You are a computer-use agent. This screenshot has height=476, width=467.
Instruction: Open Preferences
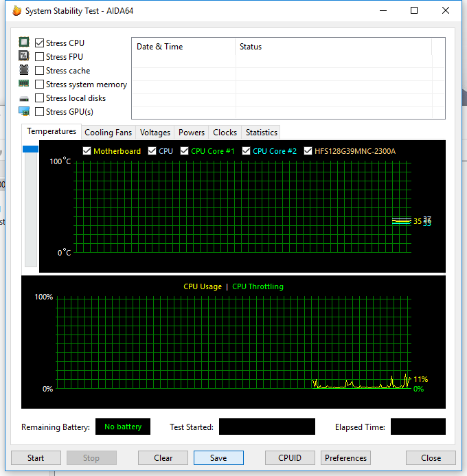pos(345,457)
